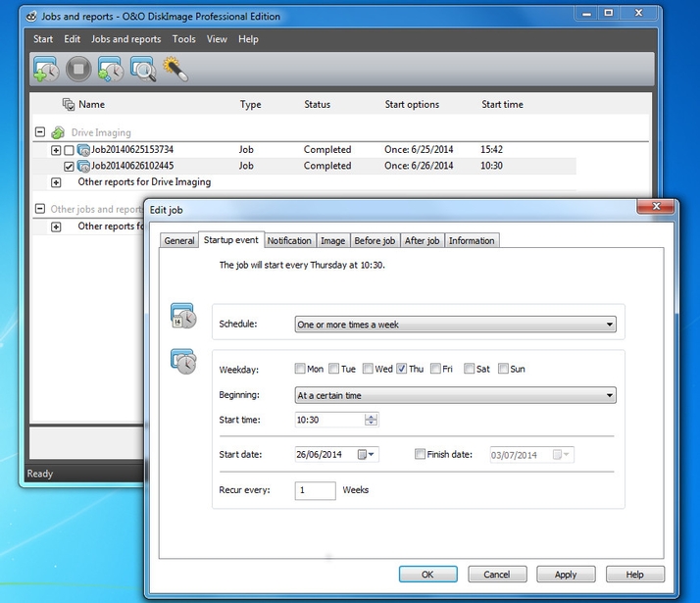Screen dimensions: 700x603
Task: Open the Help menu
Action: (248, 39)
